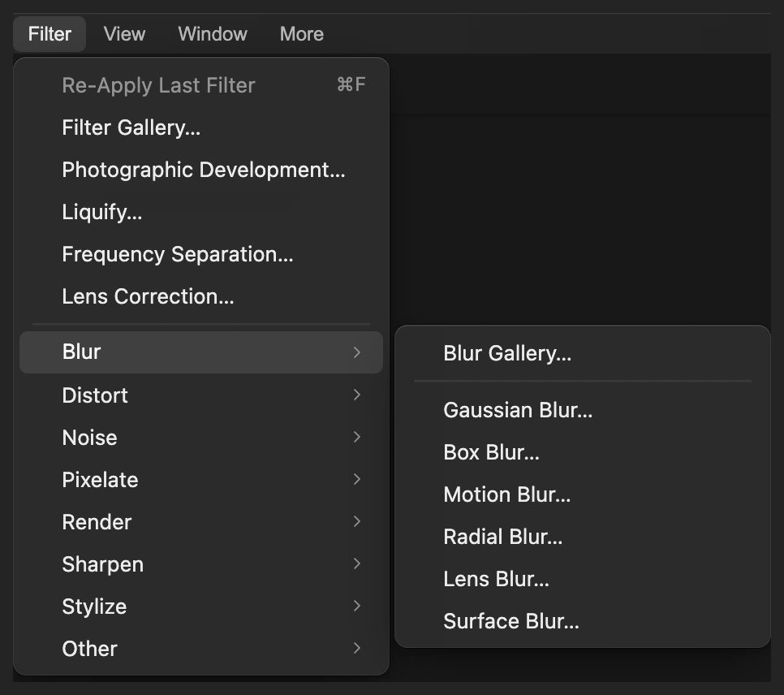The image size is (784, 695).
Task: Open the View menu
Action: [124, 34]
